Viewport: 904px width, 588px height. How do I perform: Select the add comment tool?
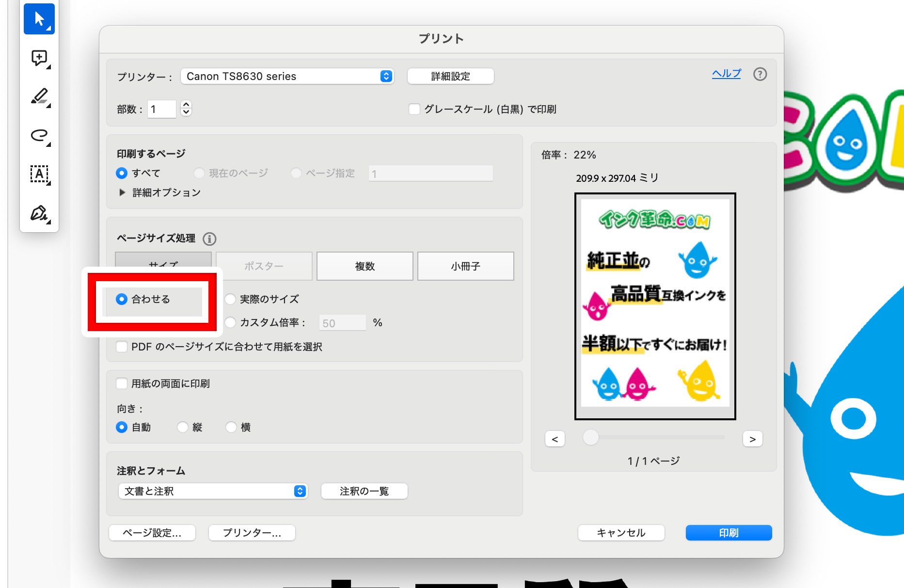[x=39, y=58]
